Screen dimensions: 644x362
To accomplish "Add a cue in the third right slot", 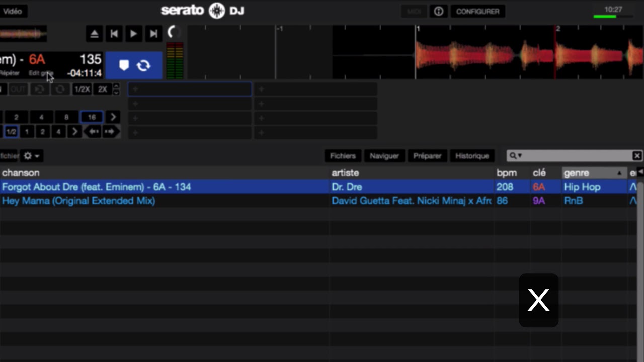I will [316, 118].
